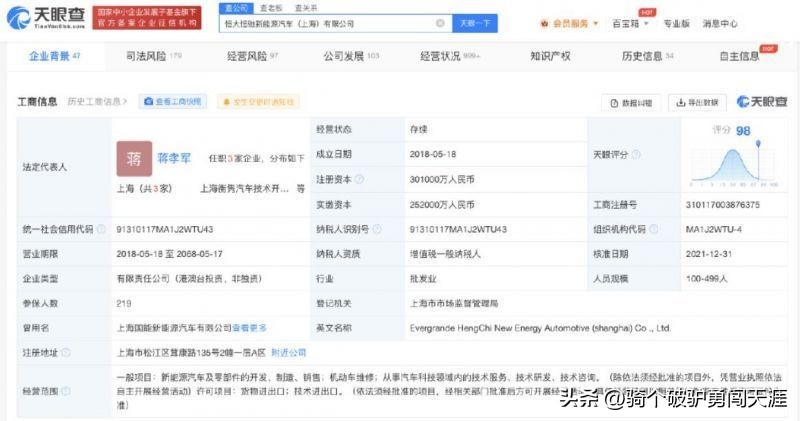Screen dimensions: 800x421
Task: Open the 公司发展 tab
Action: (351, 56)
